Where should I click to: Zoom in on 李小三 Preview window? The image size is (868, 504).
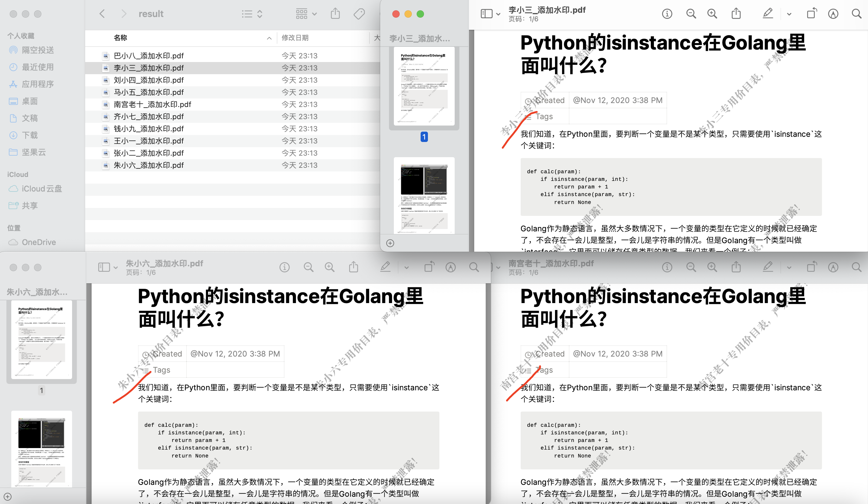click(712, 14)
